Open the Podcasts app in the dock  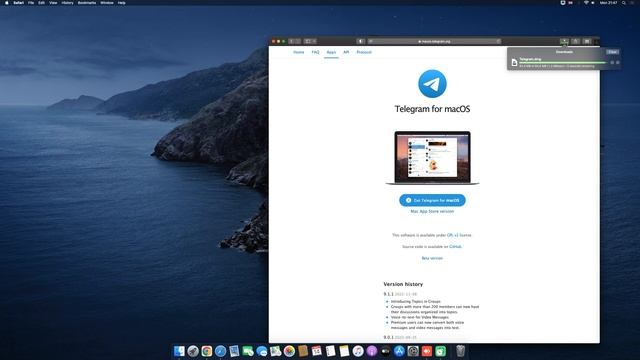tap(372, 351)
